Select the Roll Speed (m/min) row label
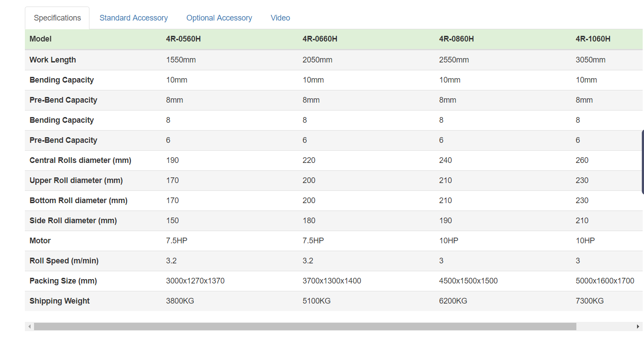644x349 pixels. point(64,261)
